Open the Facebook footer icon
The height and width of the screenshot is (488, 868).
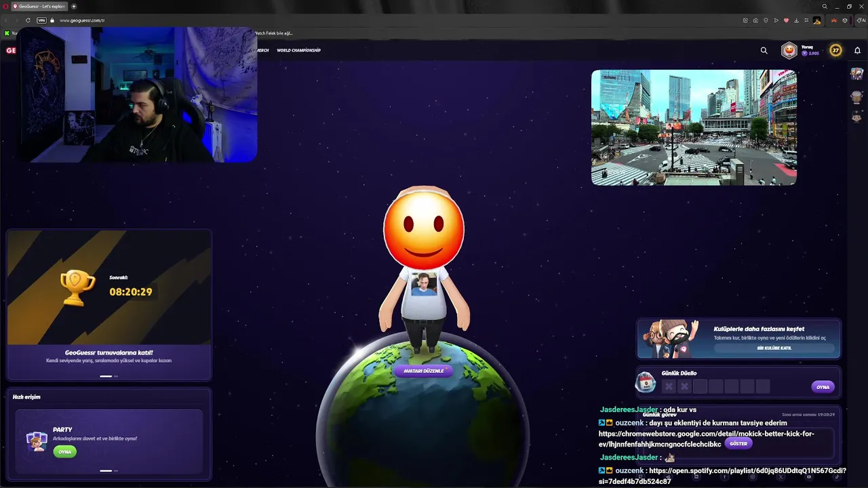point(724,477)
